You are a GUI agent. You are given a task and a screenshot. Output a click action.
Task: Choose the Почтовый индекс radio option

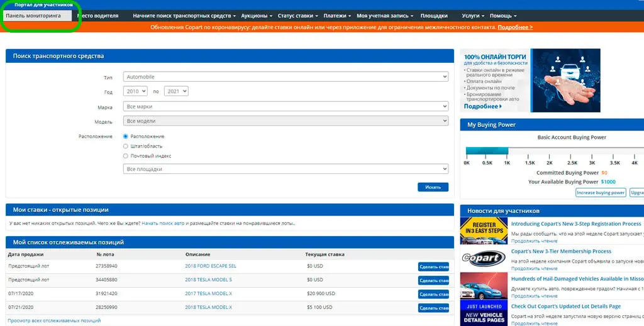[126, 156]
